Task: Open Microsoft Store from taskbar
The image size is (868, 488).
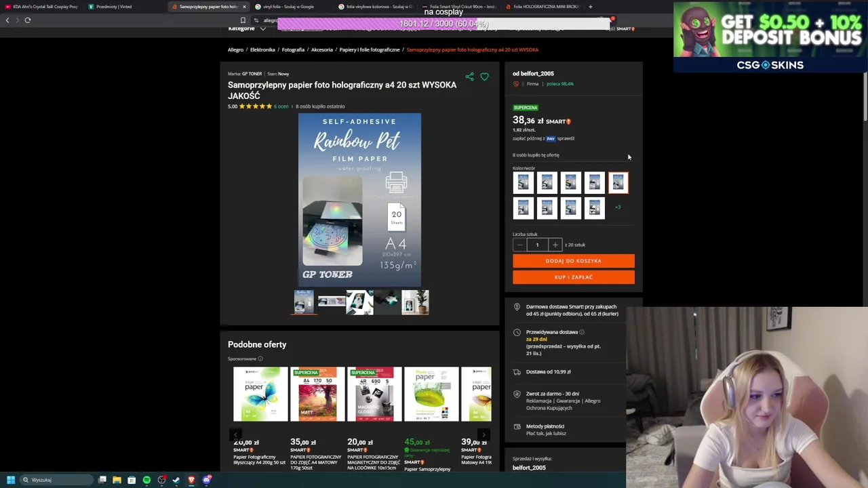Action: click(x=132, y=480)
